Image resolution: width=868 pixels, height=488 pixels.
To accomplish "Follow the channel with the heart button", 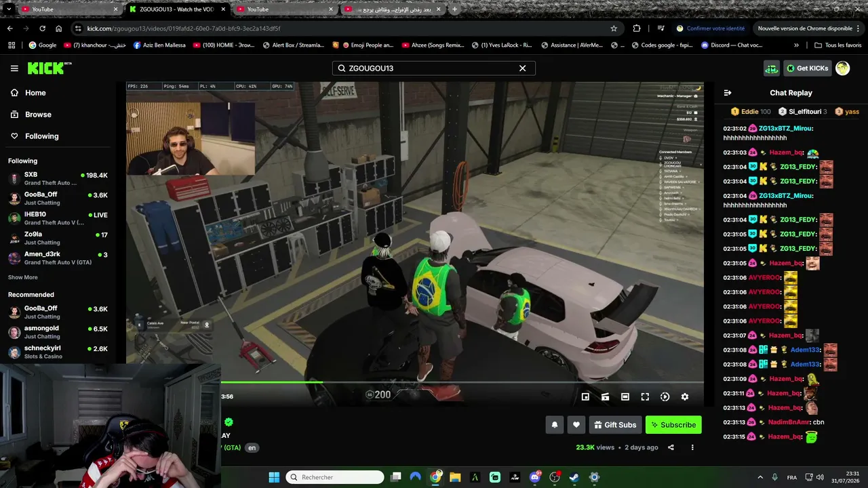I will pos(576,425).
